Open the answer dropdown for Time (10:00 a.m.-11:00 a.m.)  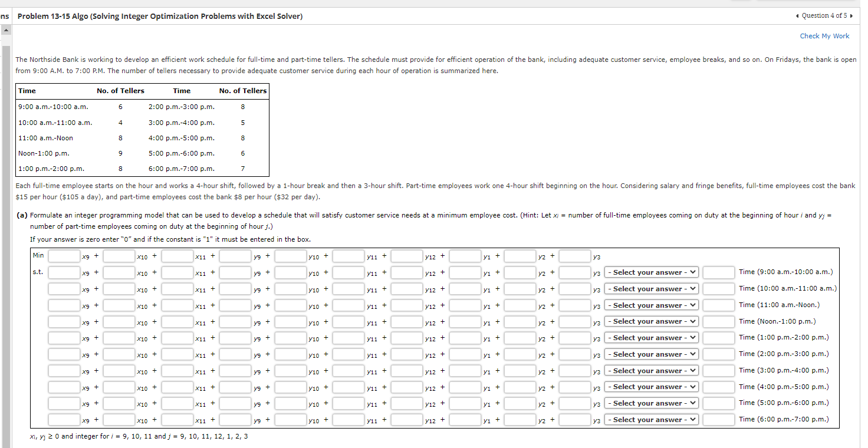click(x=650, y=289)
